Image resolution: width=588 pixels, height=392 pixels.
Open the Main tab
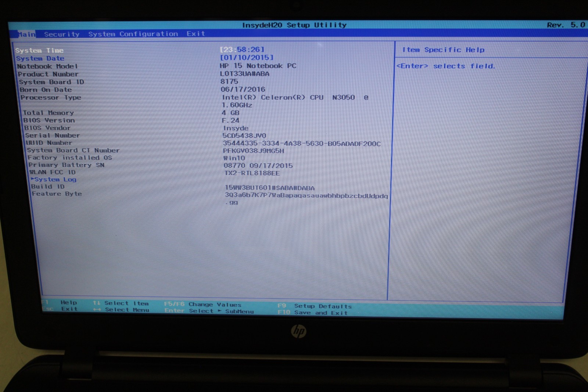[27, 34]
